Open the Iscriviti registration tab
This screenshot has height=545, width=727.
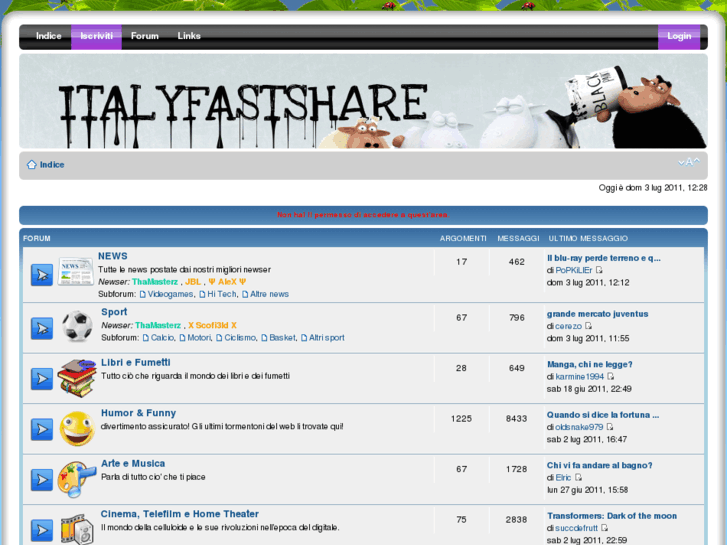(96, 36)
